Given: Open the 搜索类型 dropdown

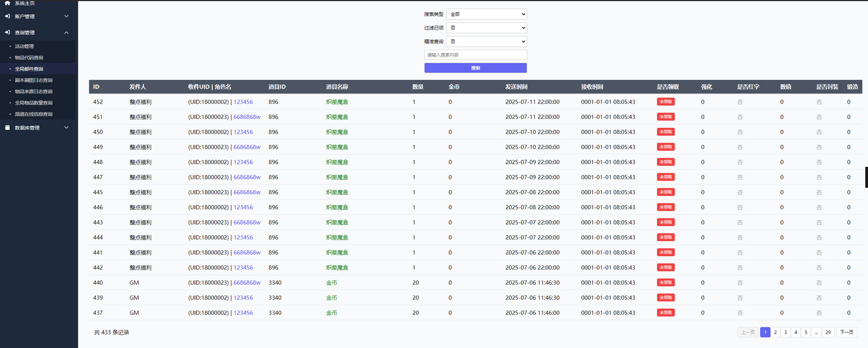Looking at the screenshot, I should point(486,14).
